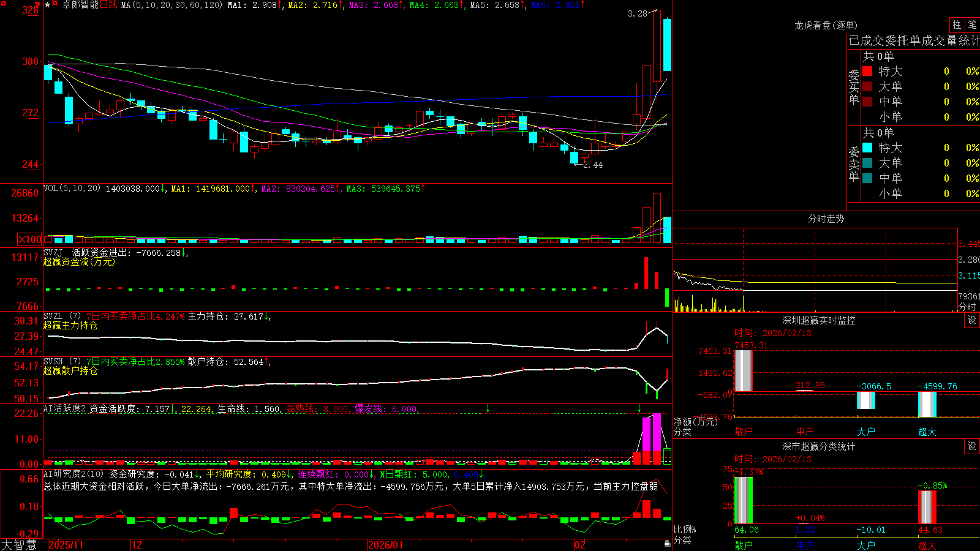Click the 2026/01 date marker on the time axis

[x=386, y=545]
